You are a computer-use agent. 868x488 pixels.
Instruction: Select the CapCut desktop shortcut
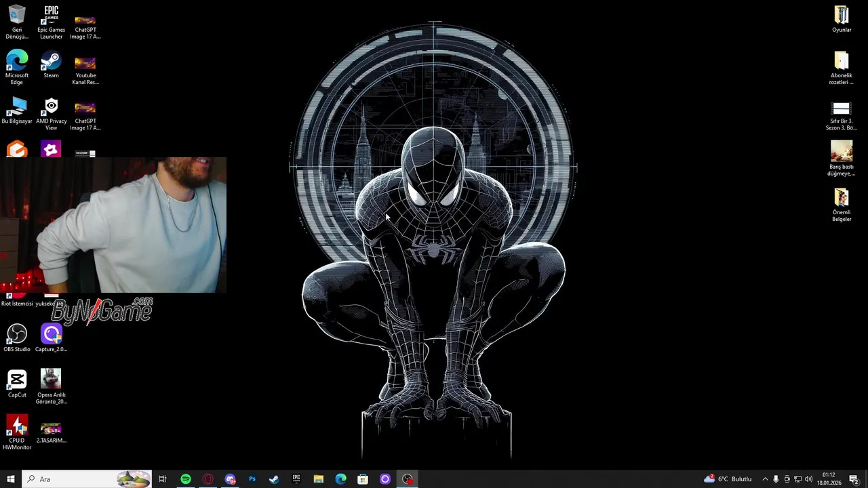coord(17,383)
